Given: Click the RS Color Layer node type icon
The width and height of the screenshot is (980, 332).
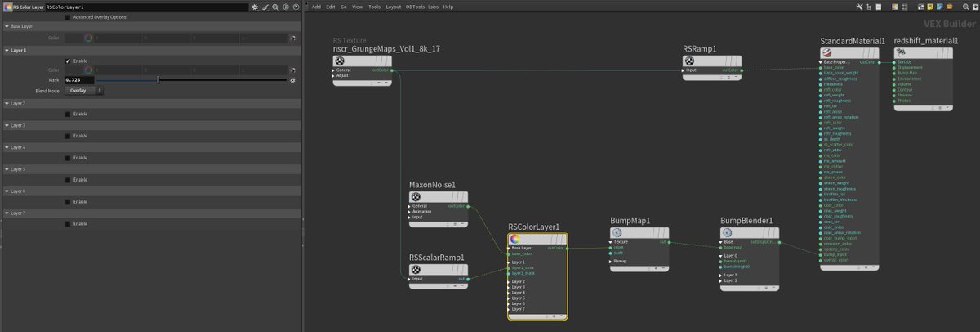Looking at the screenshot, I should (x=7, y=7).
